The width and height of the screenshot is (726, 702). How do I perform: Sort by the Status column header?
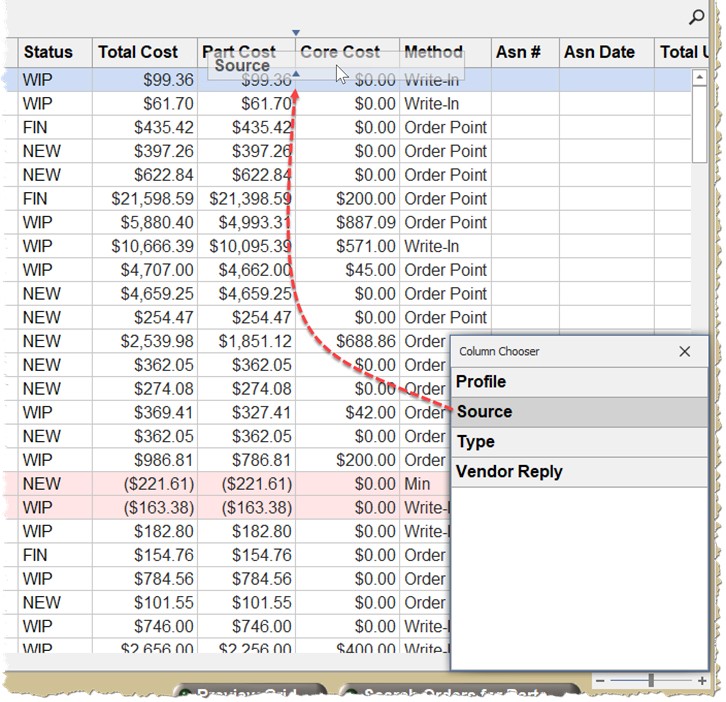tap(49, 53)
